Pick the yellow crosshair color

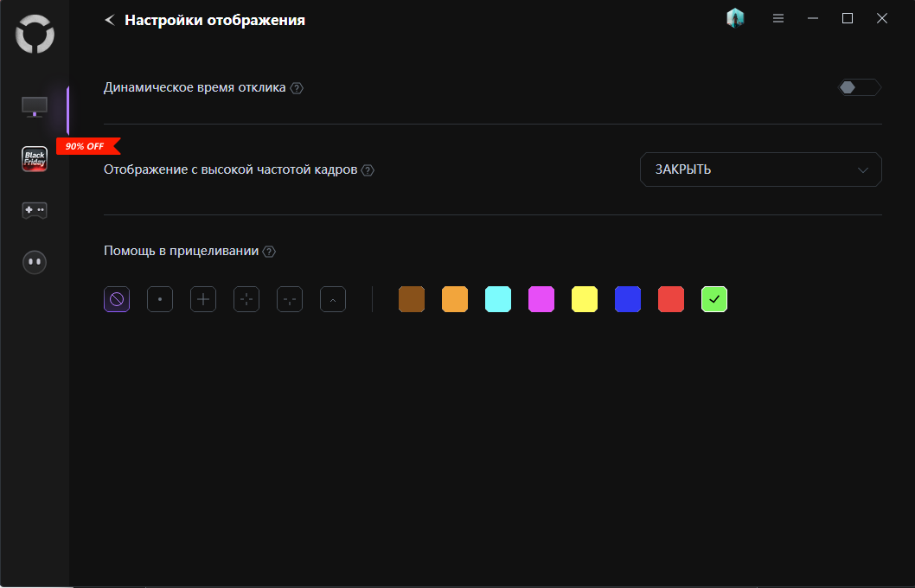(584, 299)
